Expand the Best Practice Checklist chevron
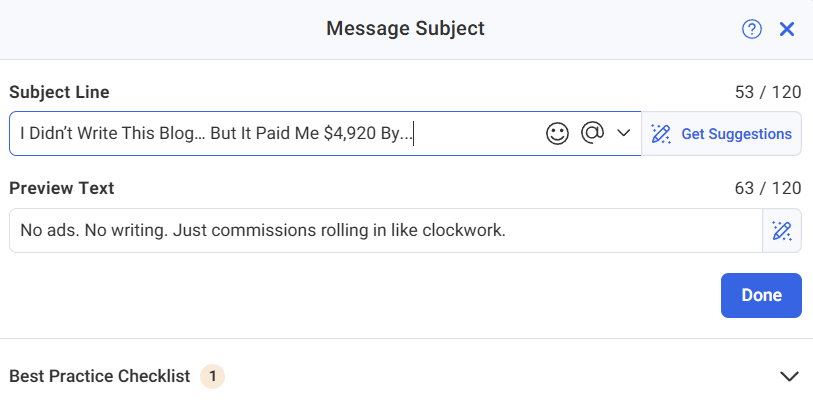 [790, 376]
